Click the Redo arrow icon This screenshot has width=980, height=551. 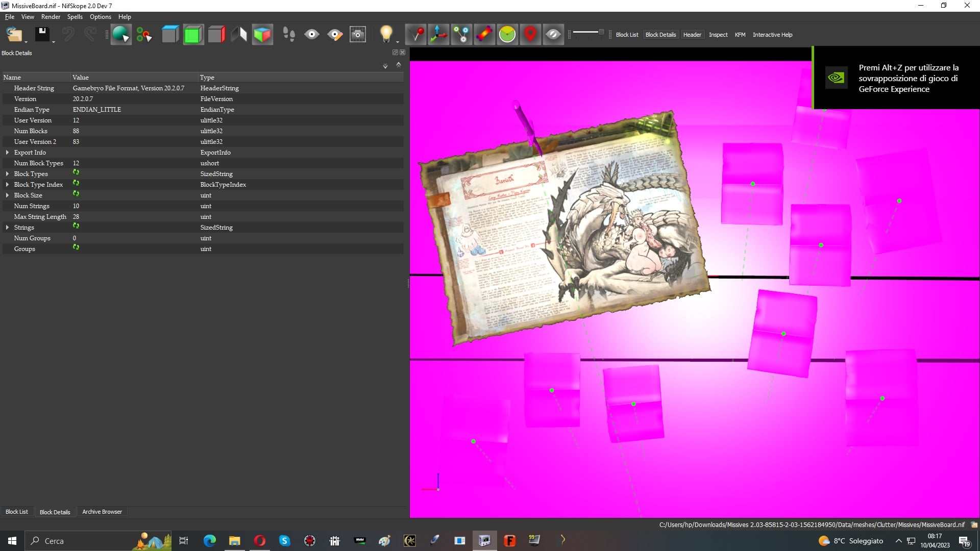(x=90, y=35)
